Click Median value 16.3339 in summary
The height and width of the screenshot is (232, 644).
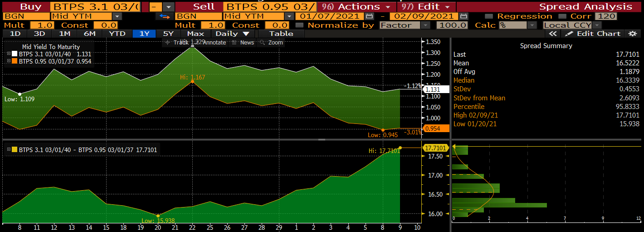(x=627, y=80)
